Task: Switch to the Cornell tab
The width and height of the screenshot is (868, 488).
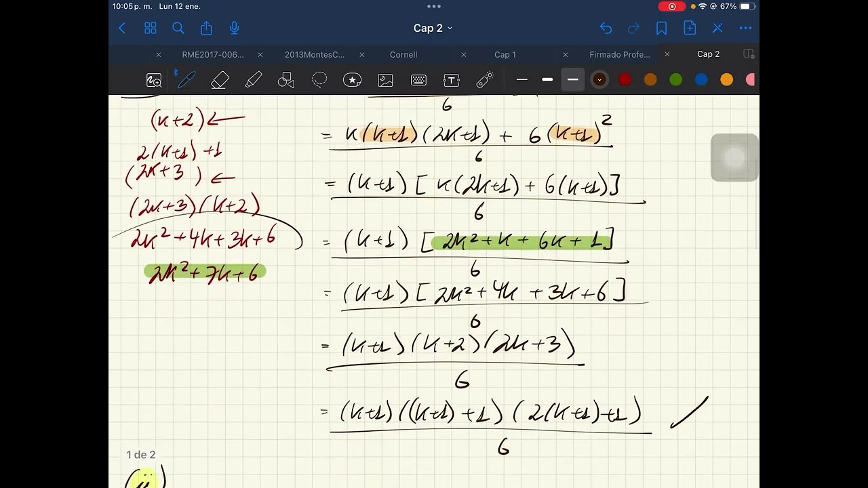Action: pyautogui.click(x=403, y=54)
